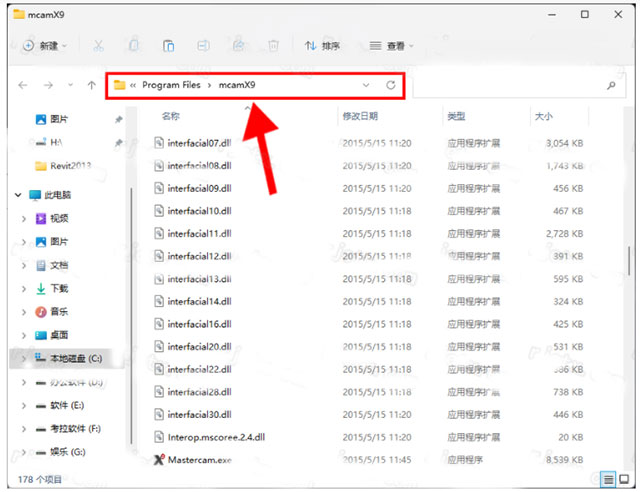Click the Paste clipboard icon
This screenshot has width=640, height=492.
pos(168,46)
